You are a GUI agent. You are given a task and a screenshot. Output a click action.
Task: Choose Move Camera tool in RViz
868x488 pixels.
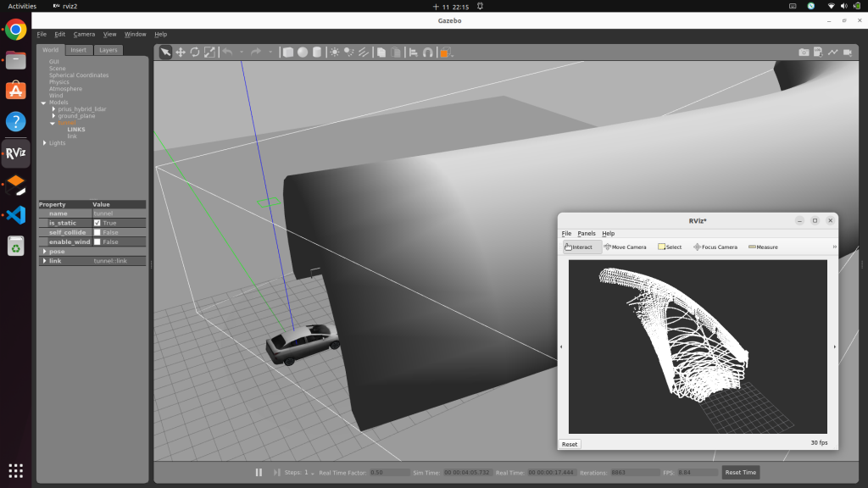point(625,247)
